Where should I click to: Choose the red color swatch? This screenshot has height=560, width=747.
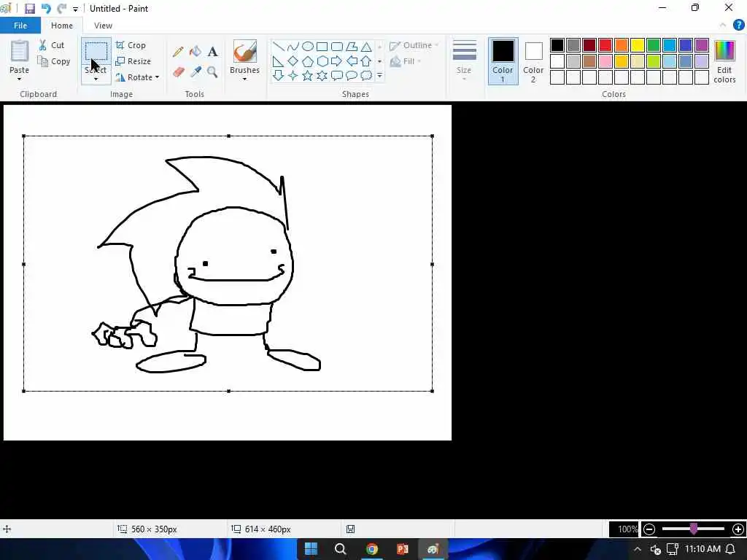click(605, 45)
